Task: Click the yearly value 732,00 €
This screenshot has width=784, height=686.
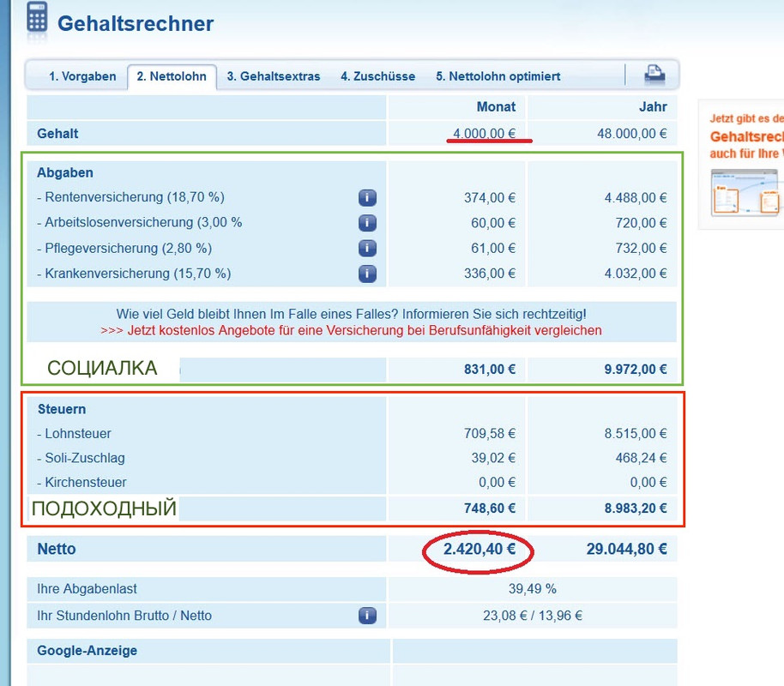Action: click(641, 248)
